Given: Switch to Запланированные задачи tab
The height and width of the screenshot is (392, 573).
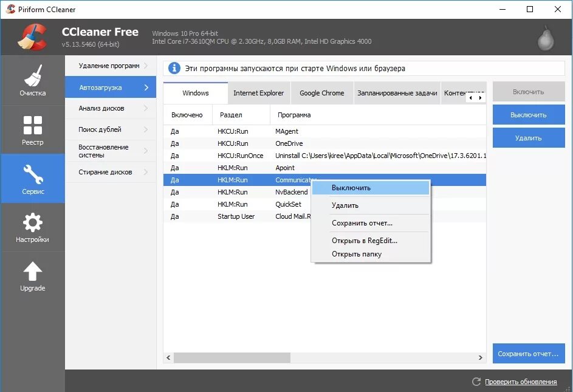Looking at the screenshot, I should 397,93.
